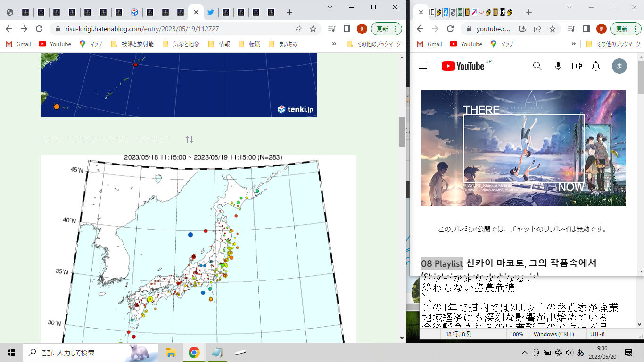Open the YouTube account avatar menu
The image size is (644, 362).
pyautogui.click(x=619, y=66)
